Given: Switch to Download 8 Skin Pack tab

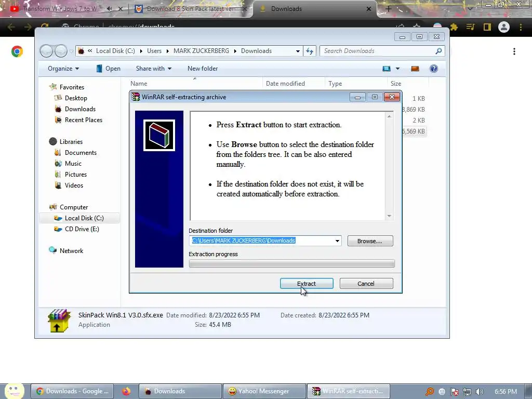Looking at the screenshot, I should (x=190, y=9).
